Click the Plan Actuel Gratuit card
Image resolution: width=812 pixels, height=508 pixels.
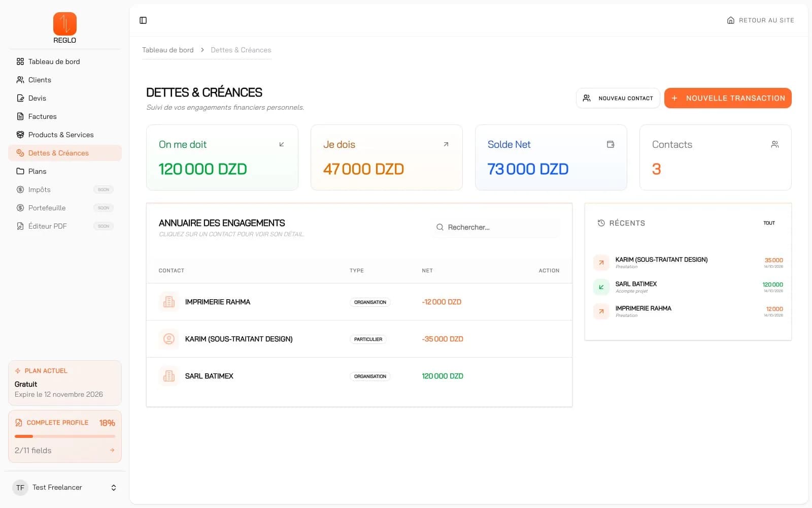65,383
